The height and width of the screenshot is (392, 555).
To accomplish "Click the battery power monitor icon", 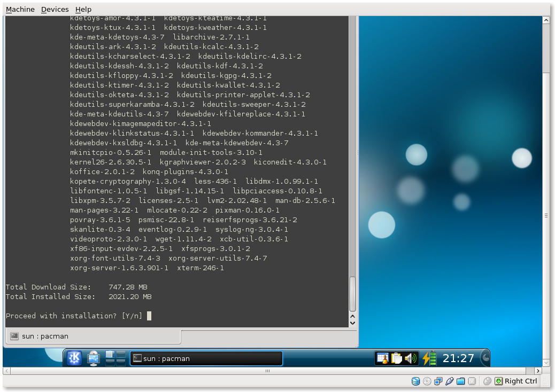I will pos(429,358).
